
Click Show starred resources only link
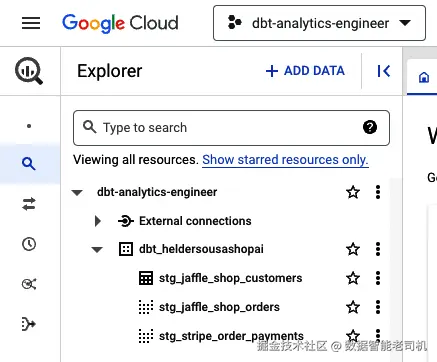285,160
